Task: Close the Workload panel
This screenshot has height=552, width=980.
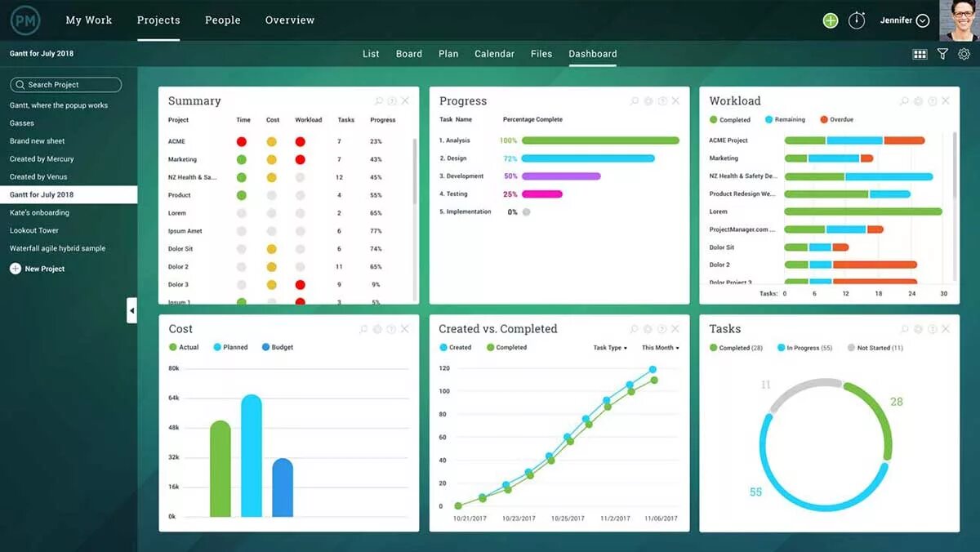Action: click(x=946, y=101)
